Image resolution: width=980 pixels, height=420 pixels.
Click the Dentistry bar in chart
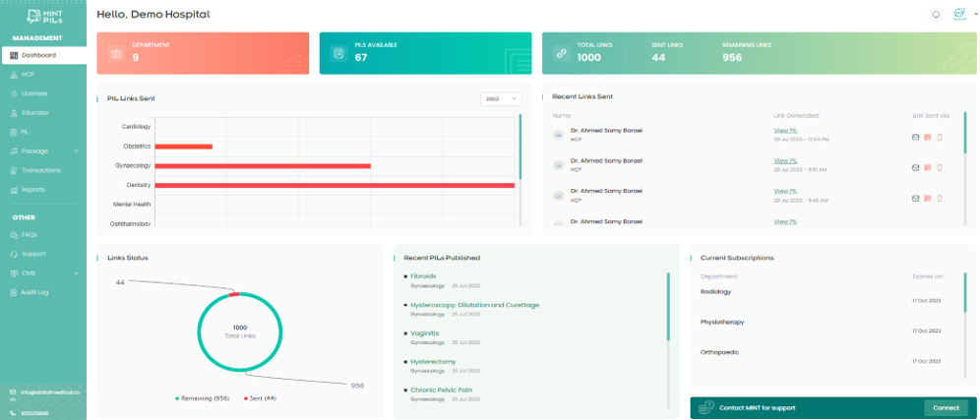tap(335, 185)
